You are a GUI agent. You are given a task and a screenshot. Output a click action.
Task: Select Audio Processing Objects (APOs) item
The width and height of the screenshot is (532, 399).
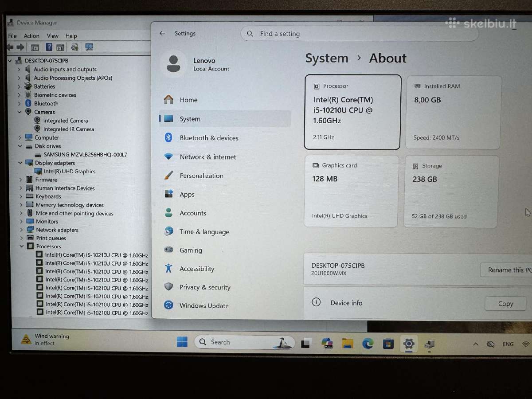[73, 78]
